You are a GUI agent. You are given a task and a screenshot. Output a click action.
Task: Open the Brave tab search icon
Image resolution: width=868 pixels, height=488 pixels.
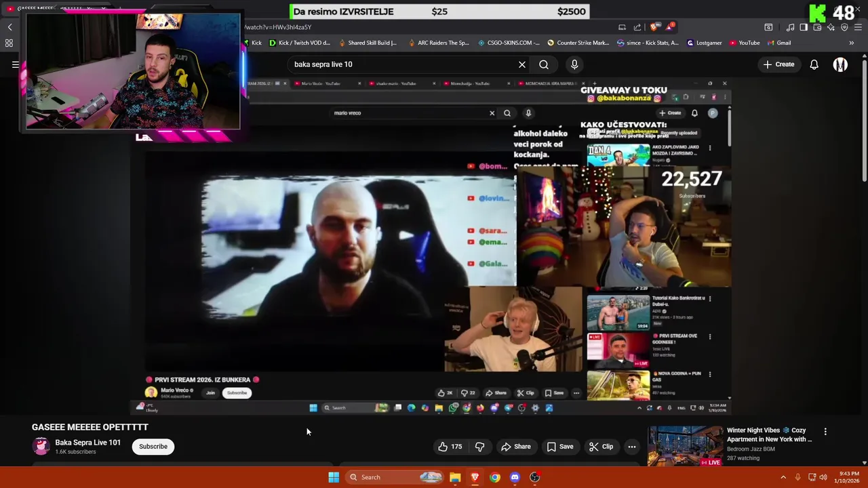point(768,27)
